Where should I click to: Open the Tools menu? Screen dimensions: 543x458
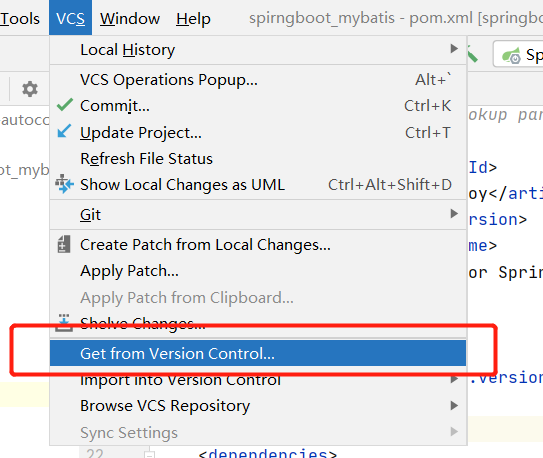(20, 18)
